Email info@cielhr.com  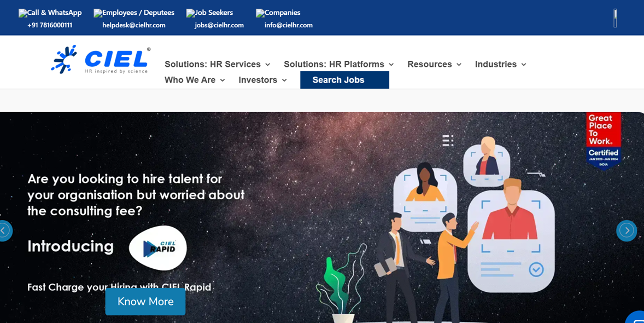(x=288, y=25)
